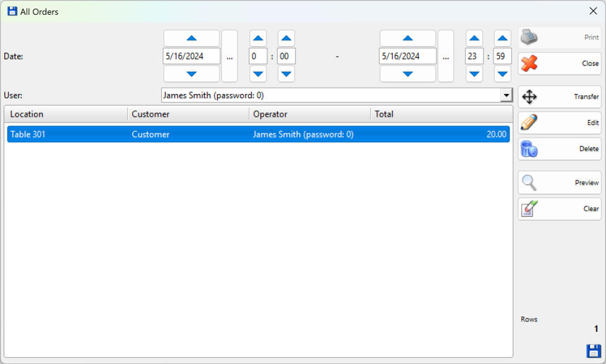Click the start date field 5/16/2024
Image resolution: width=606 pixels, height=364 pixels.
(192, 56)
